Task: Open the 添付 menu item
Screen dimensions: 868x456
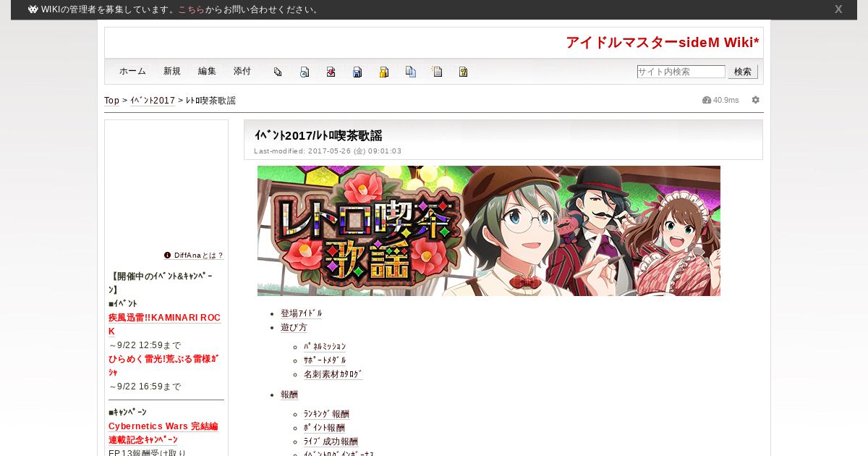Action: point(242,71)
